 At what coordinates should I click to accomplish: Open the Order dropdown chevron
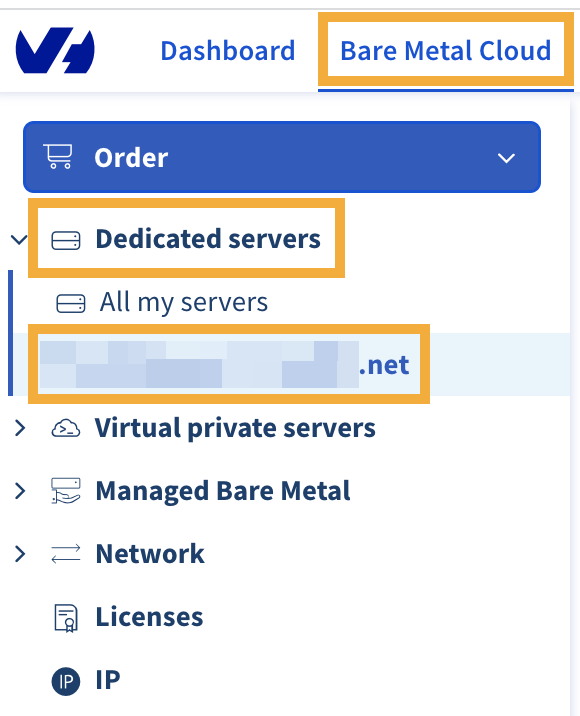[x=506, y=158]
